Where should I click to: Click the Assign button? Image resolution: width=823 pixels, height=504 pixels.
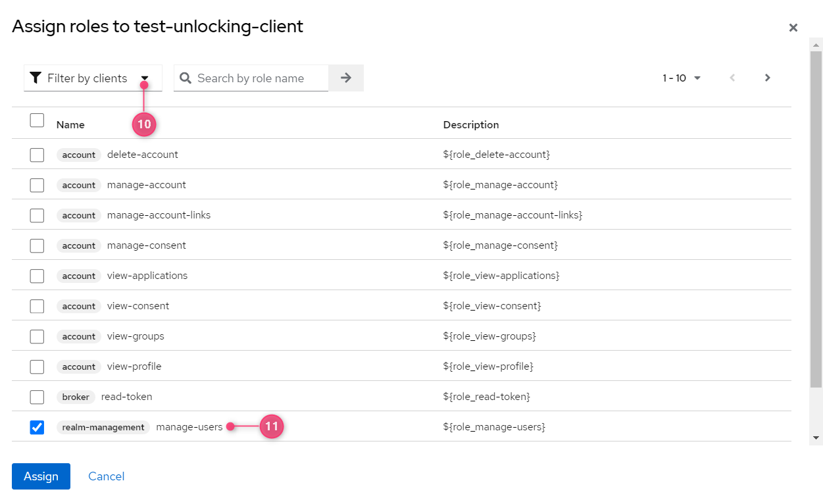click(x=41, y=476)
